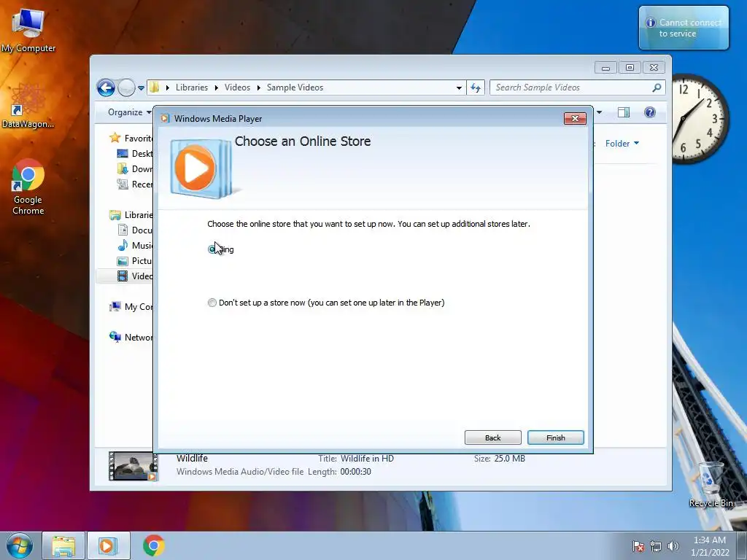Screen dimensions: 747x560
Task: Close the Windows Media Player dialog
Action: click(575, 119)
